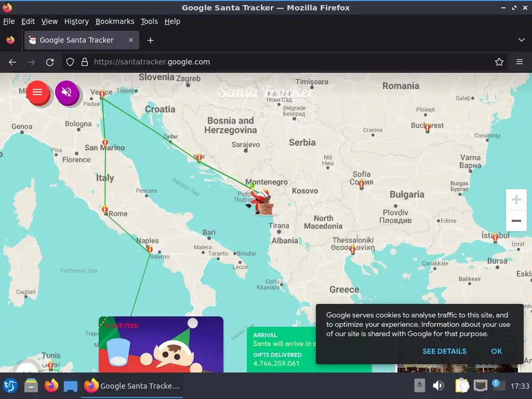Open tracking protection shield icon
The width and height of the screenshot is (532, 399).
click(x=70, y=62)
